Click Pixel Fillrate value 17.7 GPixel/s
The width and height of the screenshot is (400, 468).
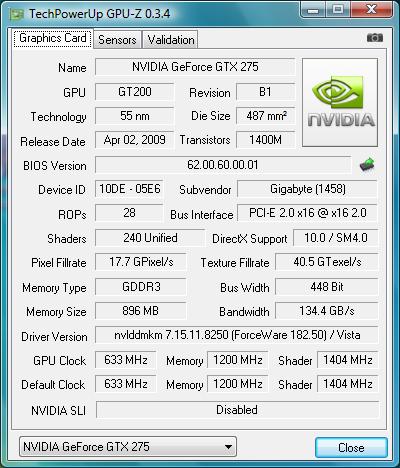tap(141, 262)
